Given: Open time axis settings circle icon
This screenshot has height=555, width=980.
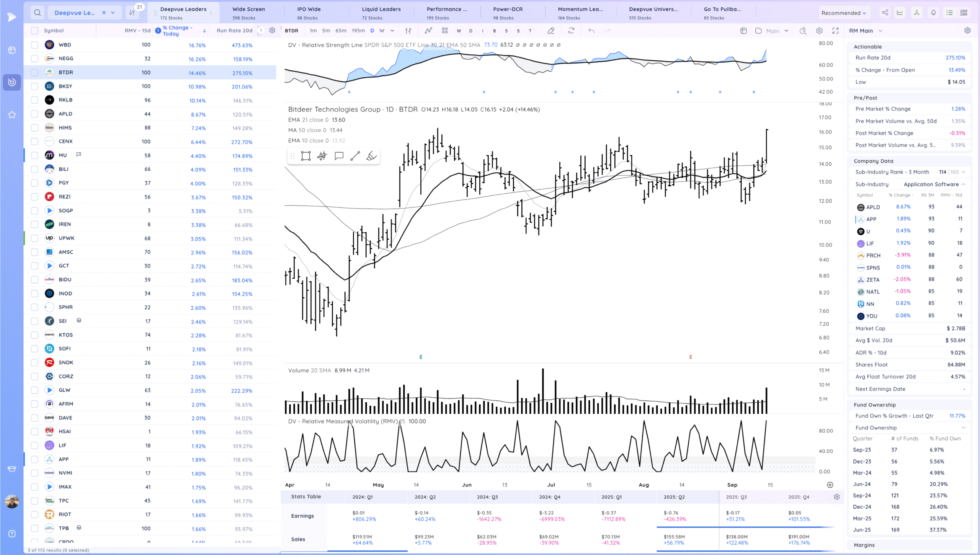Looking at the screenshot, I should click(x=830, y=485).
